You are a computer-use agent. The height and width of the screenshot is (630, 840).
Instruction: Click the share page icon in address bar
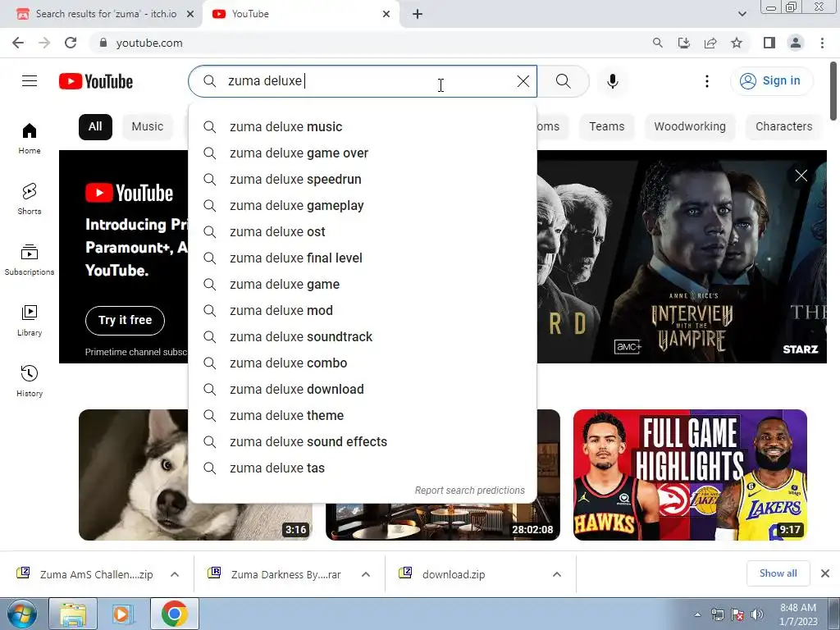pos(710,43)
